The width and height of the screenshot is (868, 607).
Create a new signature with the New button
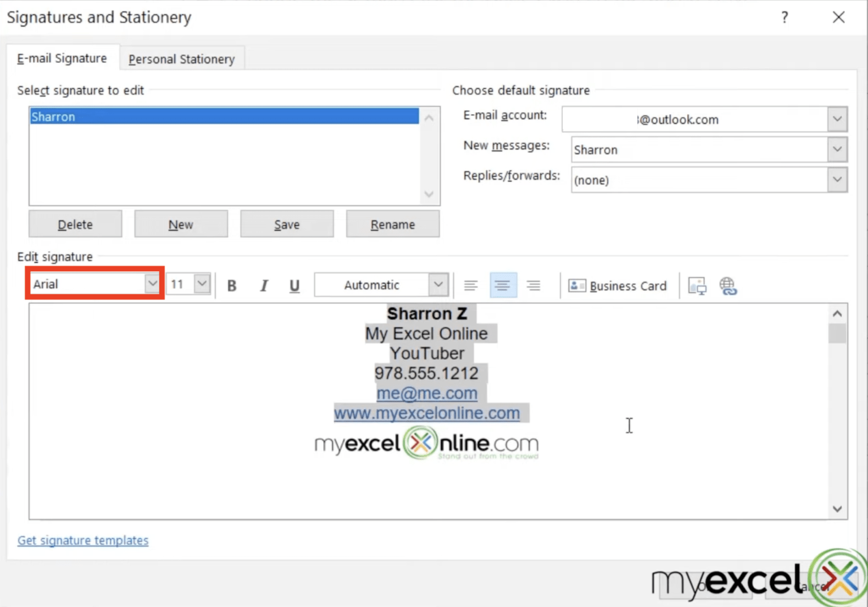tap(181, 224)
